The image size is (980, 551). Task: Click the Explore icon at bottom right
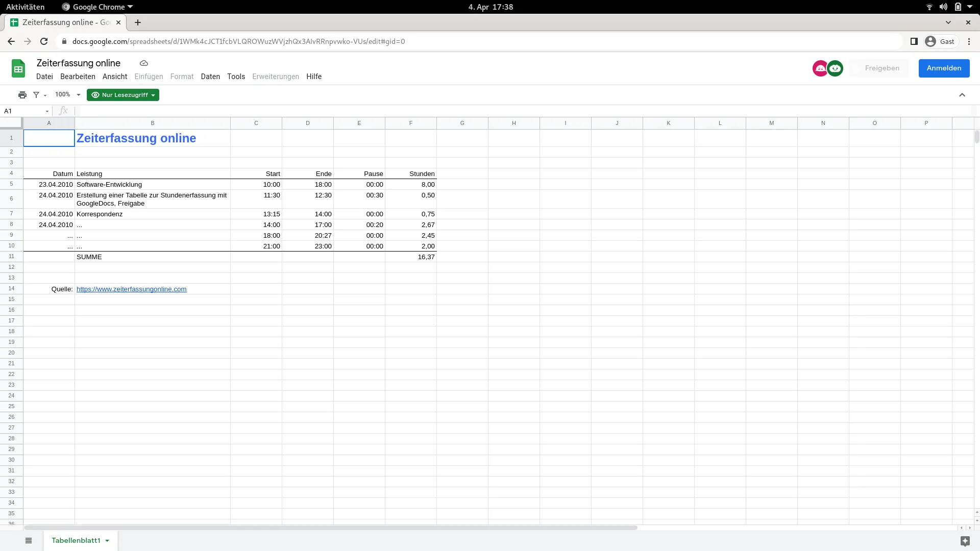pyautogui.click(x=965, y=541)
